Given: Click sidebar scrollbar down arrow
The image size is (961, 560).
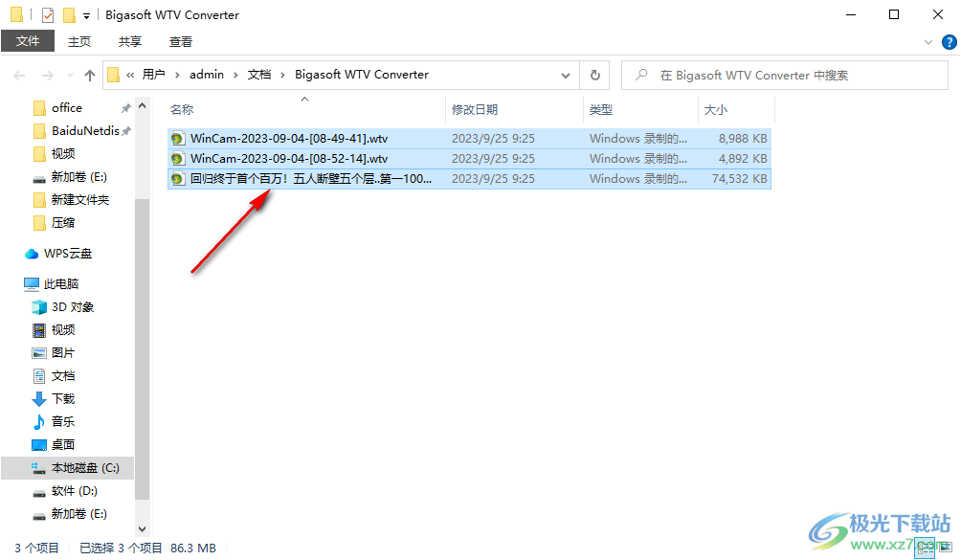Looking at the screenshot, I should 143,528.
